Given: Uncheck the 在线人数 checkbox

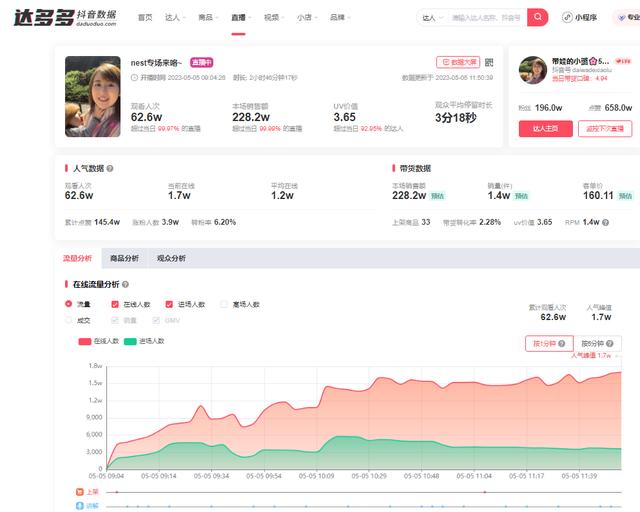Looking at the screenshot, I should tap(115, 304).
